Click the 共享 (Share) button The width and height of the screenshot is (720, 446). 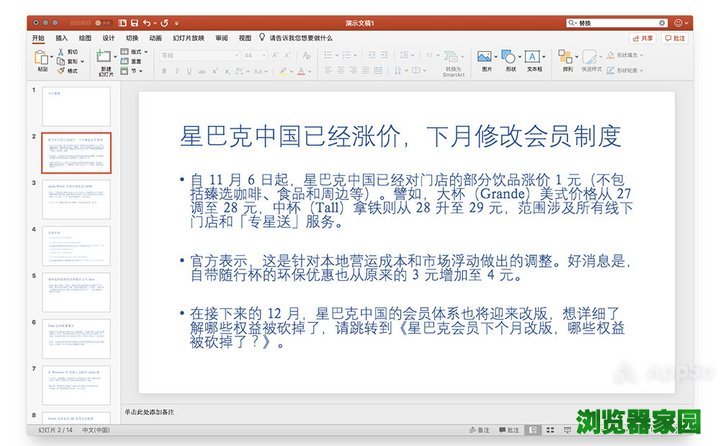tap(643, 38)
